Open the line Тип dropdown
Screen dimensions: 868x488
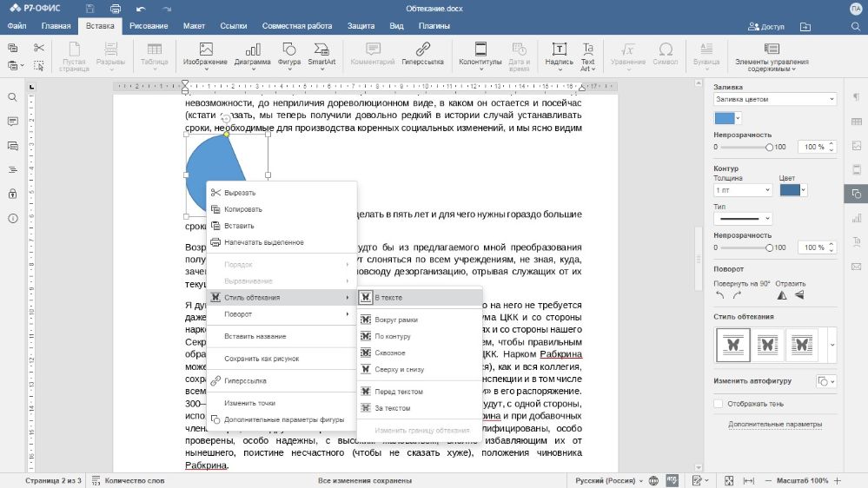[x=743, y=218]
